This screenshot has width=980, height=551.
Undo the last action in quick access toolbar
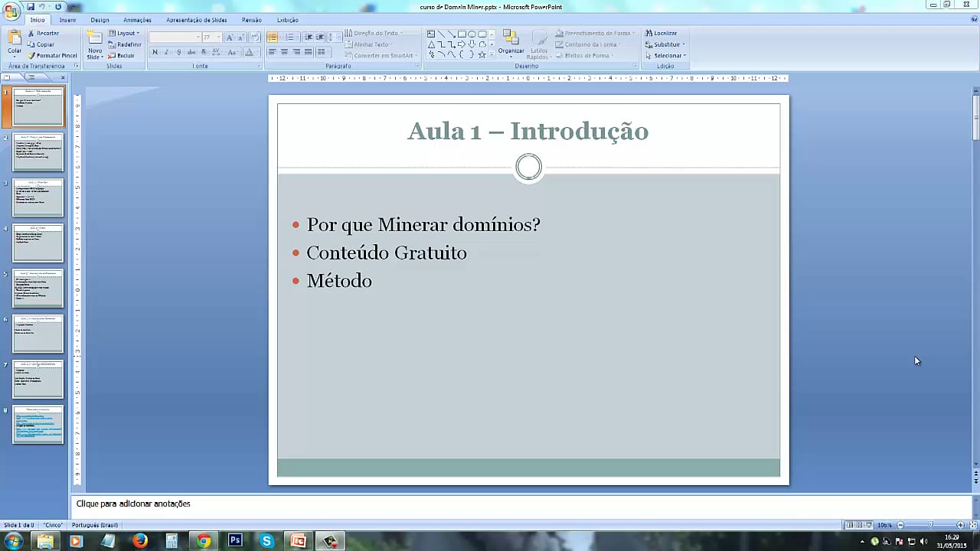point(43,7)
